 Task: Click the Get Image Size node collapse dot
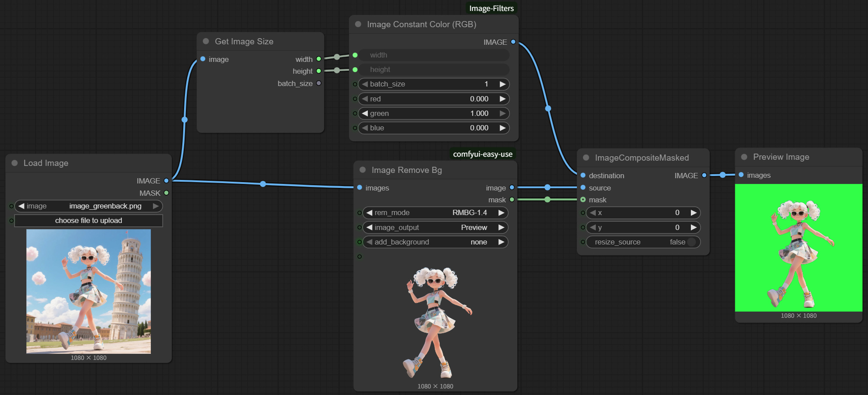click(206, 41)
